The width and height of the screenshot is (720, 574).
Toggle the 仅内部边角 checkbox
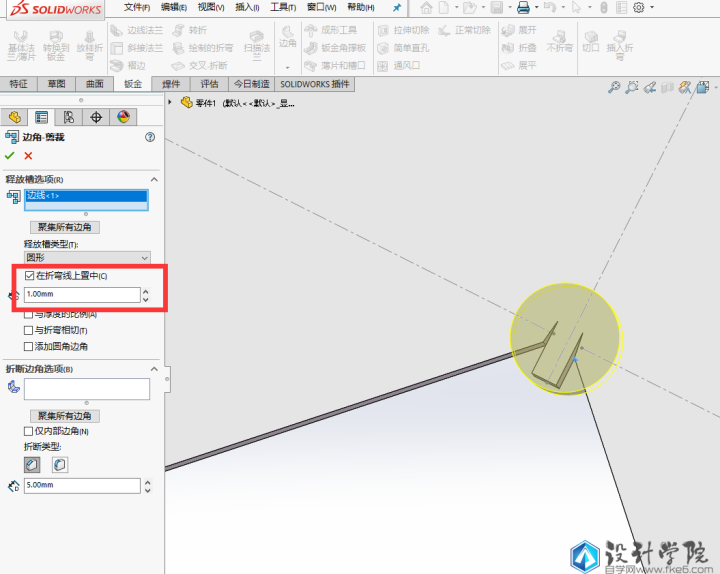(x=29, y=431)
